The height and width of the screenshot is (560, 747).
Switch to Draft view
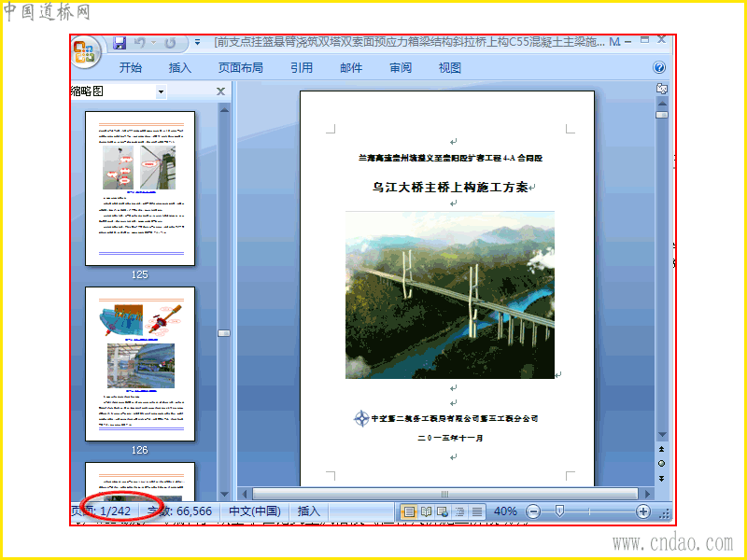(x=477, y=511)
